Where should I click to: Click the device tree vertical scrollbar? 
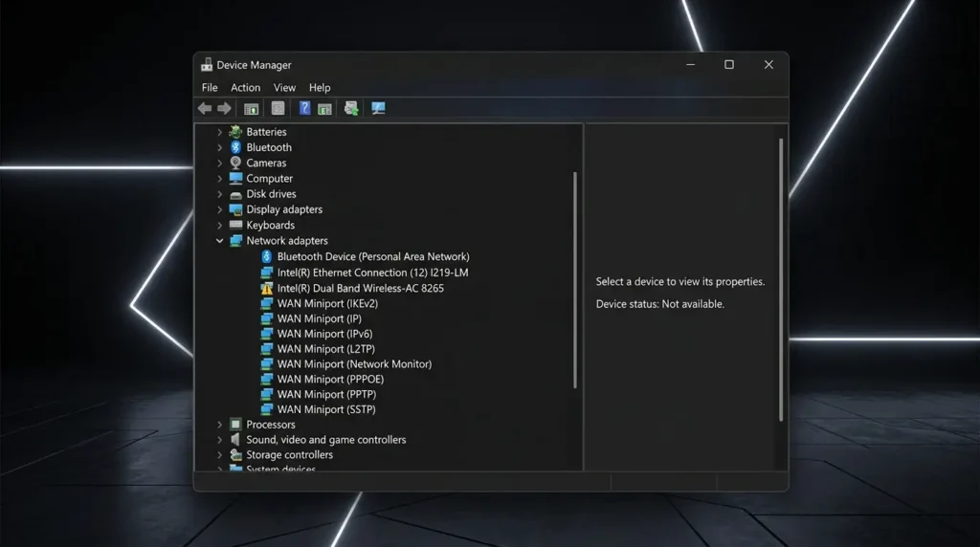click(x=575, y=280)
